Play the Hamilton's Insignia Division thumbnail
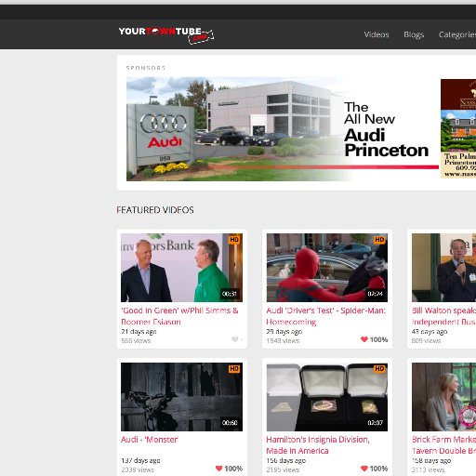 coord(327,397)
